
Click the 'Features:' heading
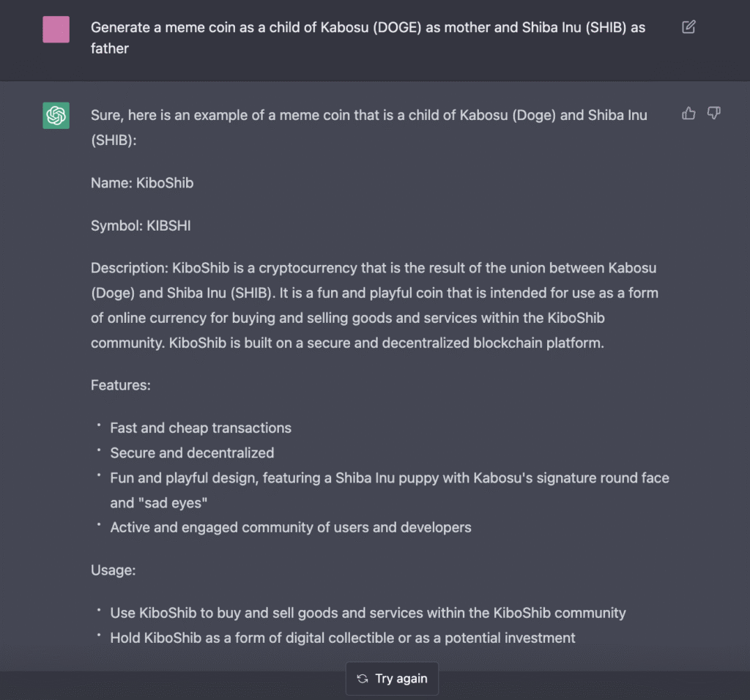[x=121, y=384]
